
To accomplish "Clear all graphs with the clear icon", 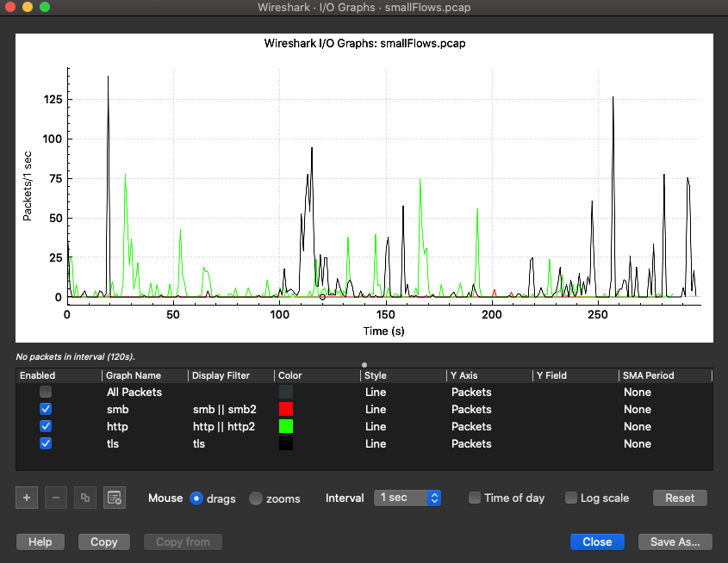I will click(x=115, y=498).
